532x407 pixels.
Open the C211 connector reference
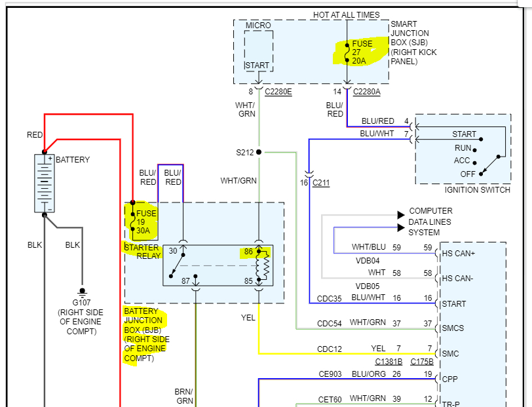(321, 183)
